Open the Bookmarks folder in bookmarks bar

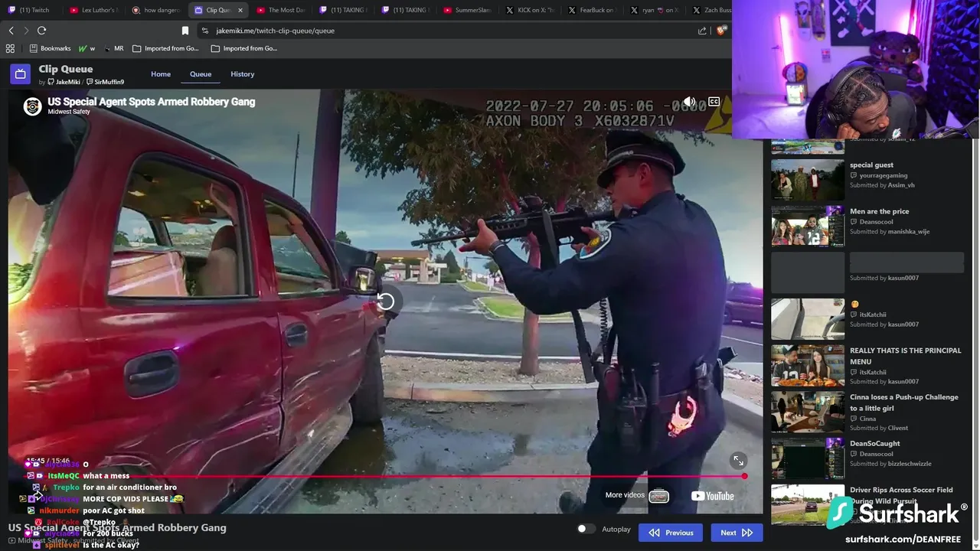click(50, 48)
